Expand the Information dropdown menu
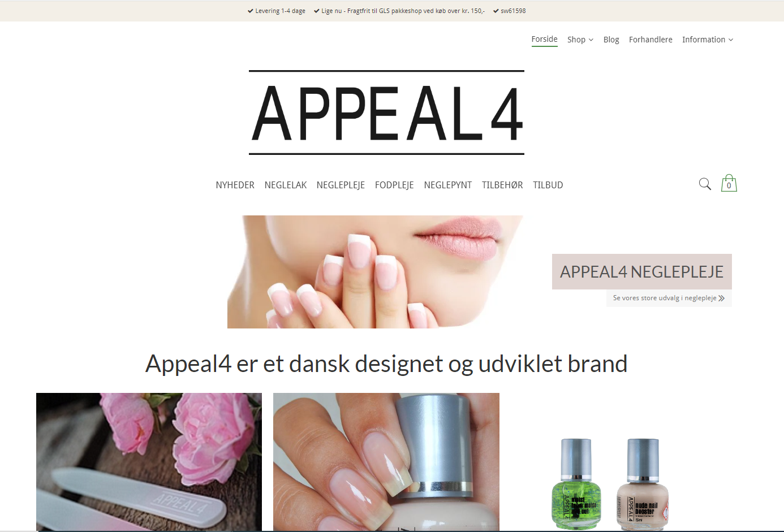Screen dimensions: 784x532 coord(708,40)
